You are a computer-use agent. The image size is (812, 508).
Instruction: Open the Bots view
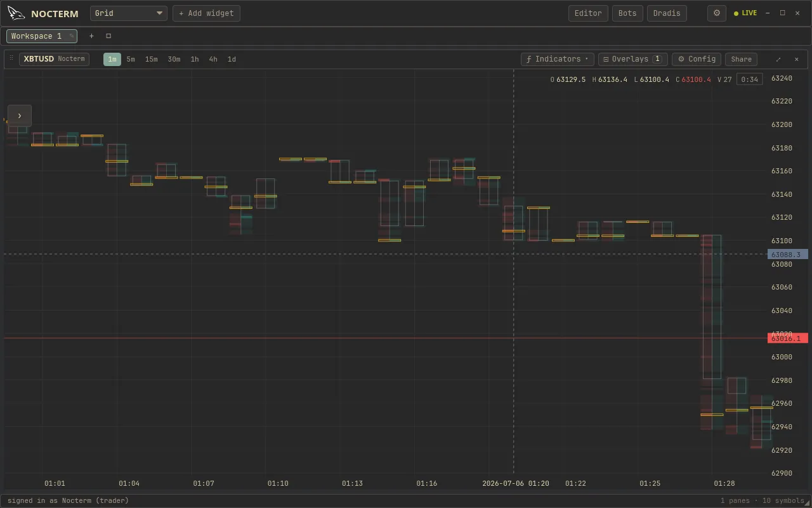pyautogui.click(x=627, y=13)
